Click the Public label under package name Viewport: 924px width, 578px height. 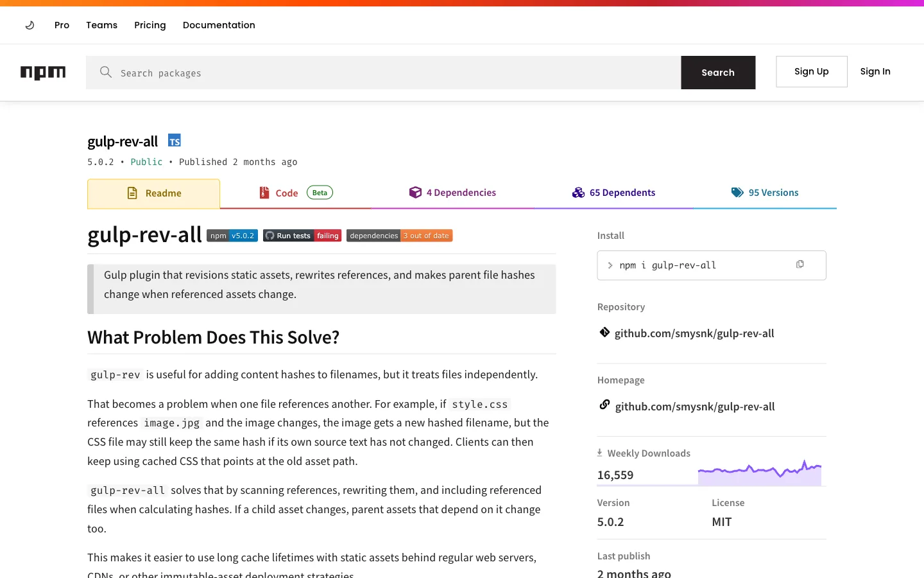(146, 162)
